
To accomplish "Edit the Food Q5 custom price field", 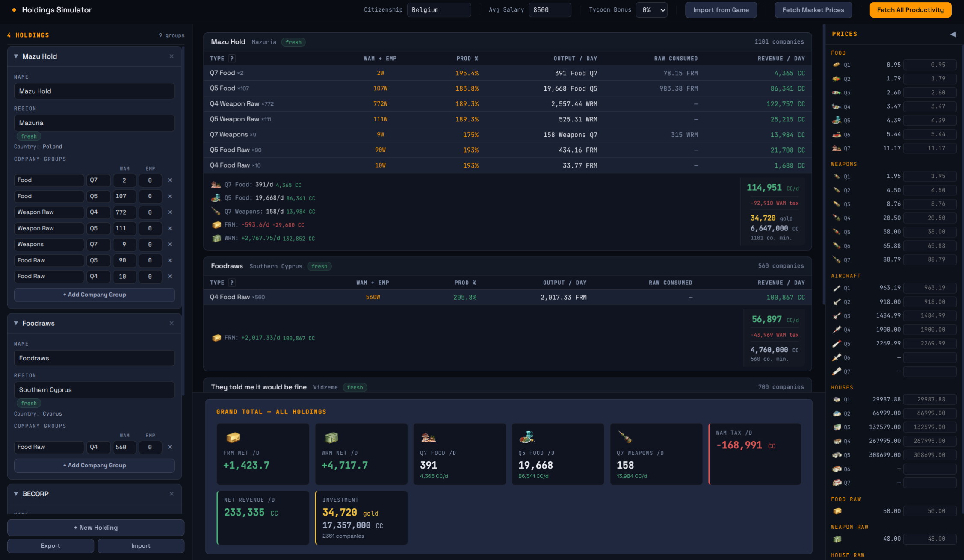I will pyautogui.click(x=930, y=121).
